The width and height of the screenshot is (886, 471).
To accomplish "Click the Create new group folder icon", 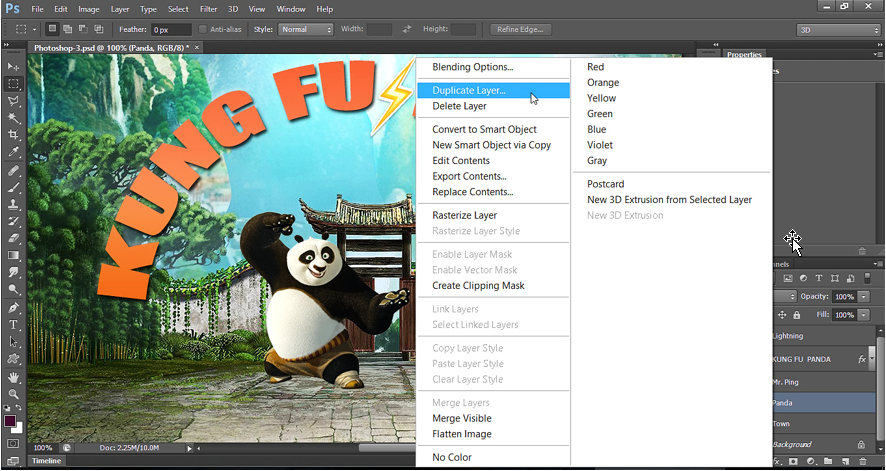I will point(828,461).
